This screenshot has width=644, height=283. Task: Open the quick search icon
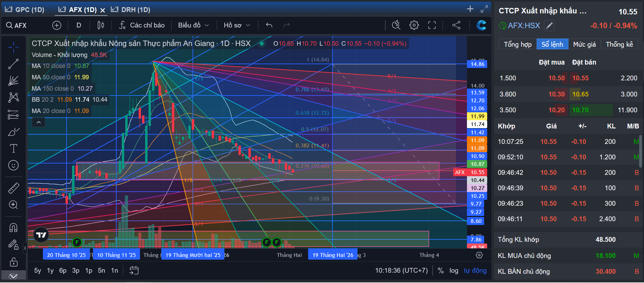point(396,25)
